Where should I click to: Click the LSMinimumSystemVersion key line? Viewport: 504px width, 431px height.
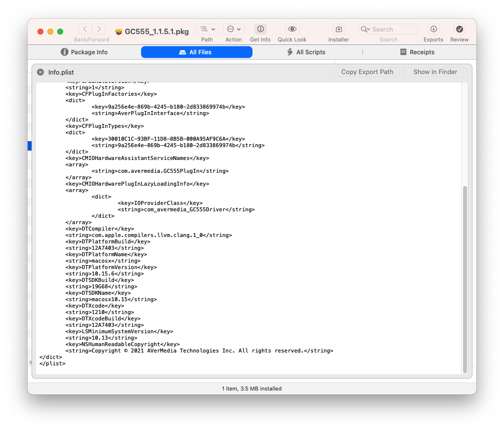point(119,332)
